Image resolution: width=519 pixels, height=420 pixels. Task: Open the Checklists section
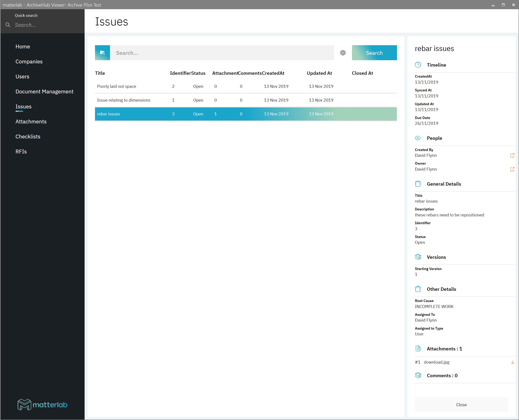coord(28,136)
